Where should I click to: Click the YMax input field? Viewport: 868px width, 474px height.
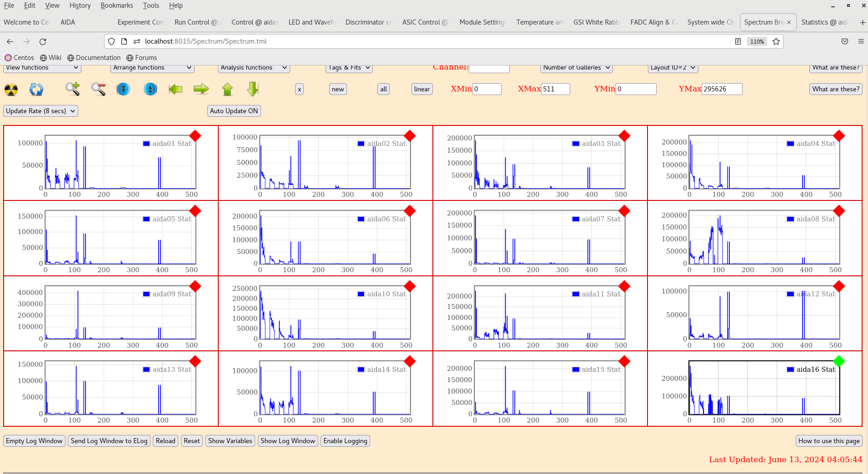coord(722,89)
